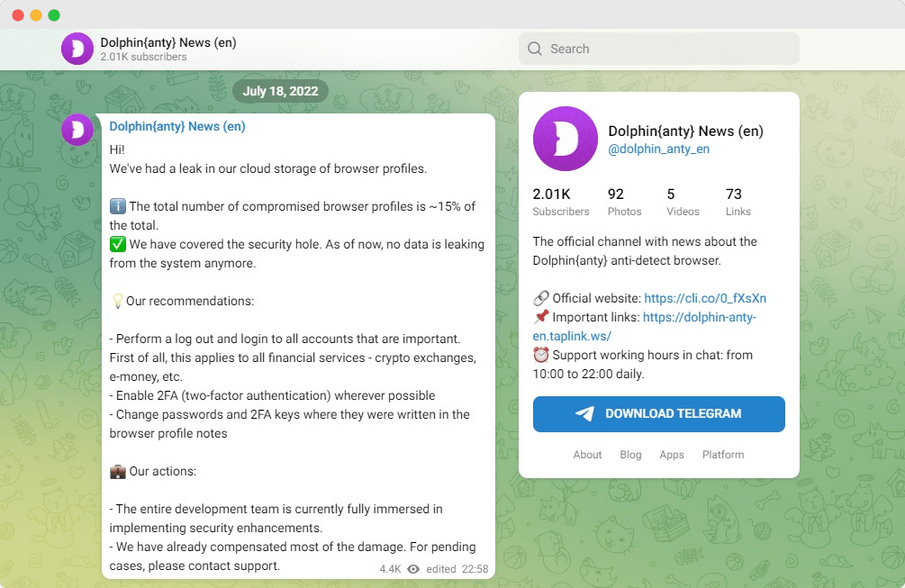Select the 73 Links counter
The image size is (905, 588).
click(x=738, y=202)
